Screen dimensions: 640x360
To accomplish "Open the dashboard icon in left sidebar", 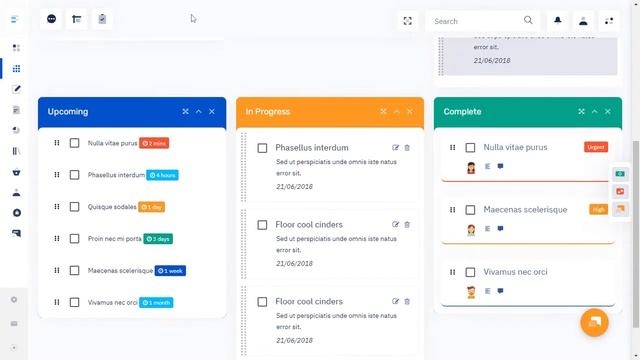I will coord(16,48).
